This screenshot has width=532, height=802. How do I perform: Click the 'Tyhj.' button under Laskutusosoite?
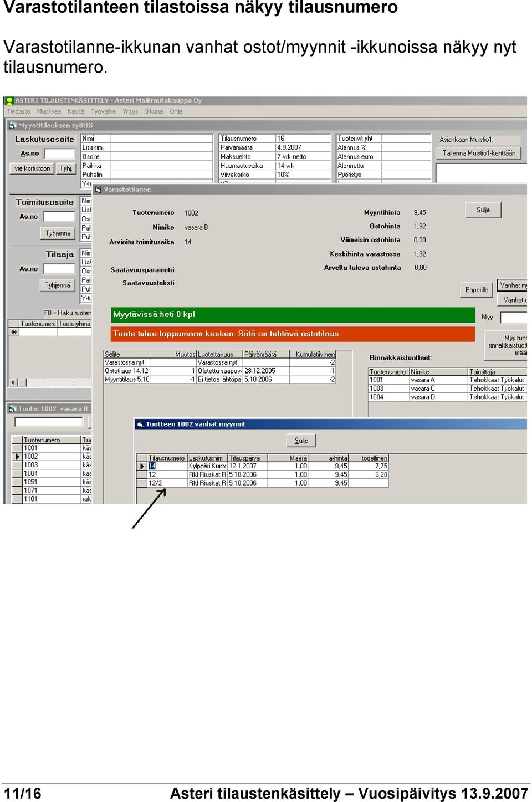66,168
